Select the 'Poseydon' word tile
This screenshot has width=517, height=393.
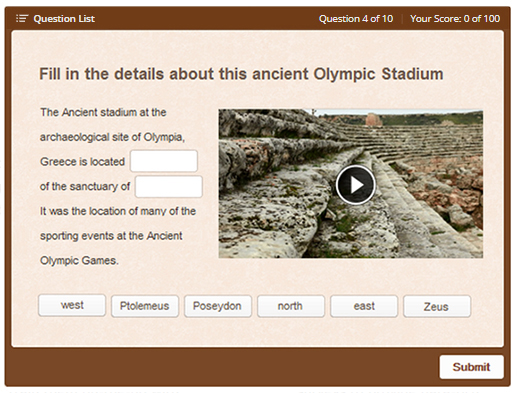(x=218, y=306)
